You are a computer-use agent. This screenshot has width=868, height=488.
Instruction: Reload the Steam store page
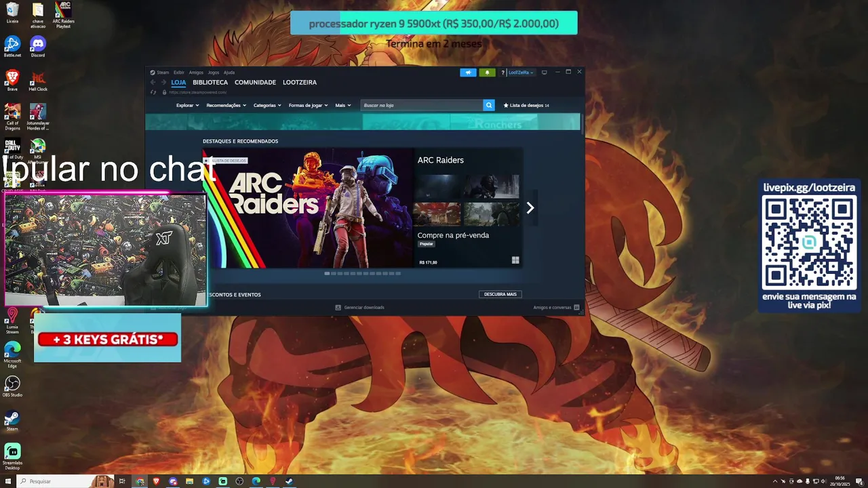coord(153,92)
